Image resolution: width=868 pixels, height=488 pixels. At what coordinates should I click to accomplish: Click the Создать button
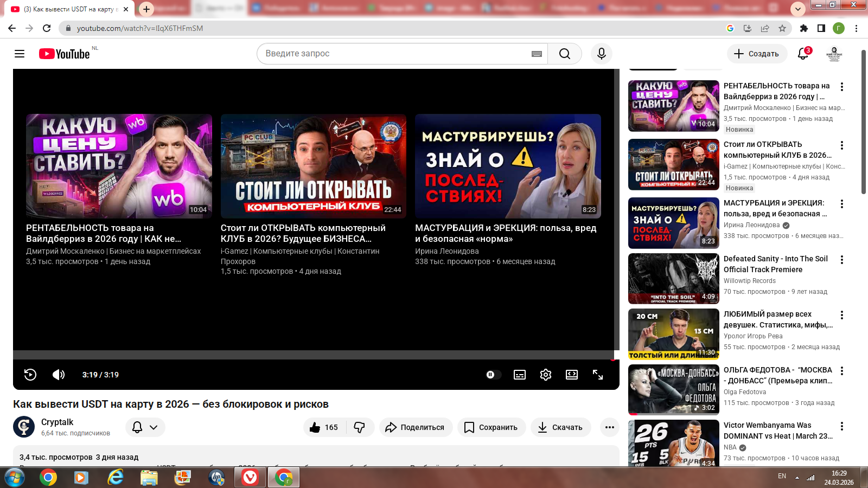pyautogui.click(x=757, y=54)
